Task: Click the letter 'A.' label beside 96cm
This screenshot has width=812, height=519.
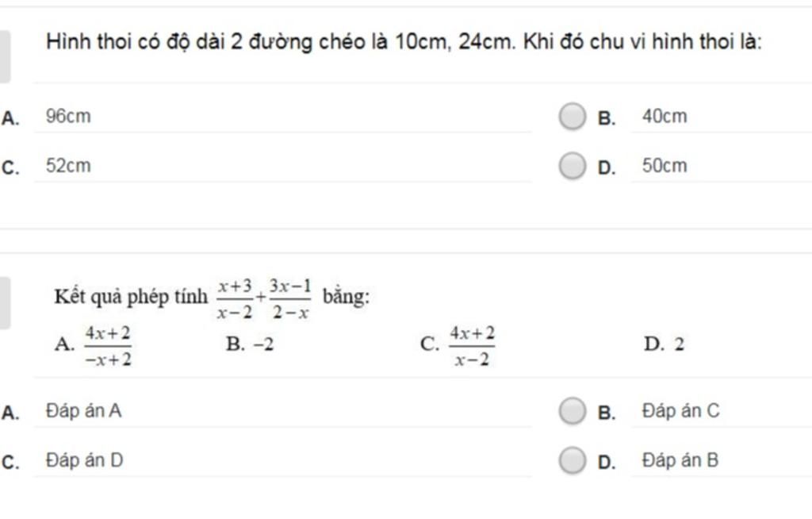Action: coord(10,119)
